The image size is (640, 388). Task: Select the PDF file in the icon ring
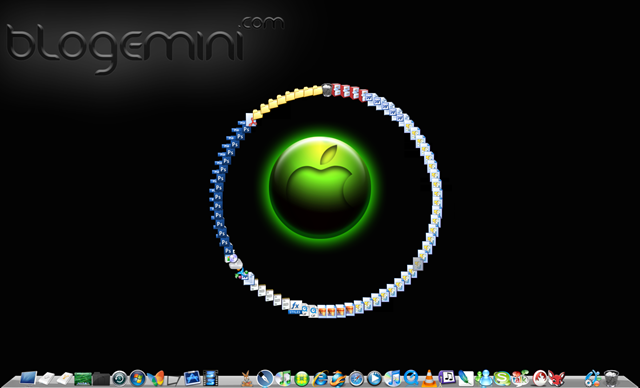click(251, 120)
